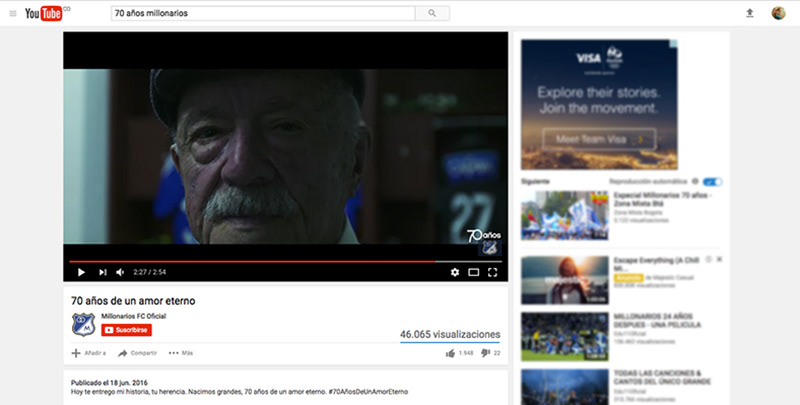Click Meet Team Visa ad button
The width and height of the screenshot is (800, 405).
pyautogui.click(x=599, y=139)
